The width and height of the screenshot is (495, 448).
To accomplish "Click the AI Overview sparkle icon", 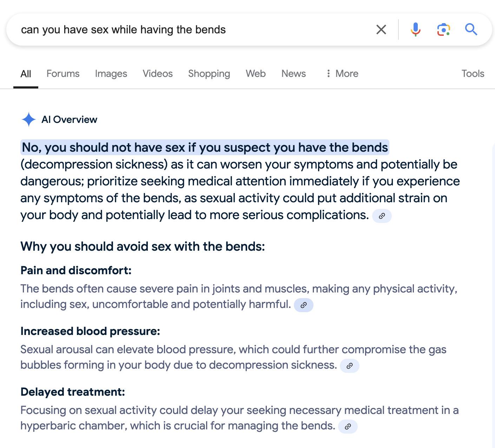I will pos(28,119).
